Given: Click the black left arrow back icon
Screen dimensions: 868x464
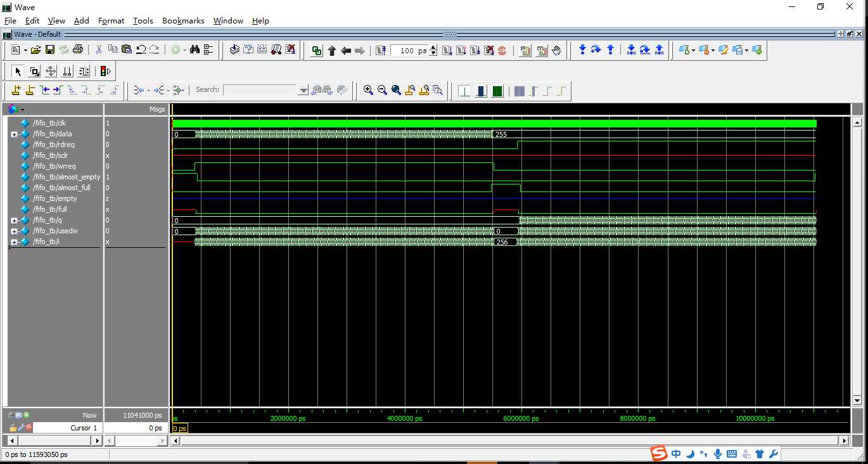Looking at the screenshot, I should (345, 51).
